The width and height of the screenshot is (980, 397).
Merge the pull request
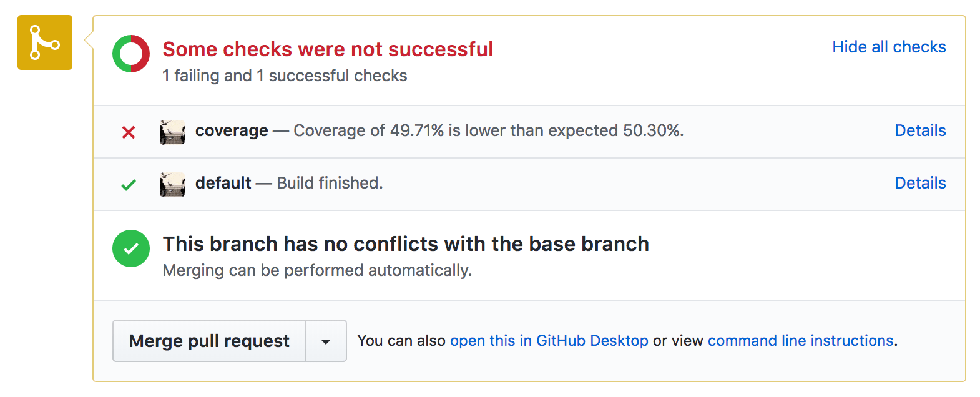(x=209, y=341)
